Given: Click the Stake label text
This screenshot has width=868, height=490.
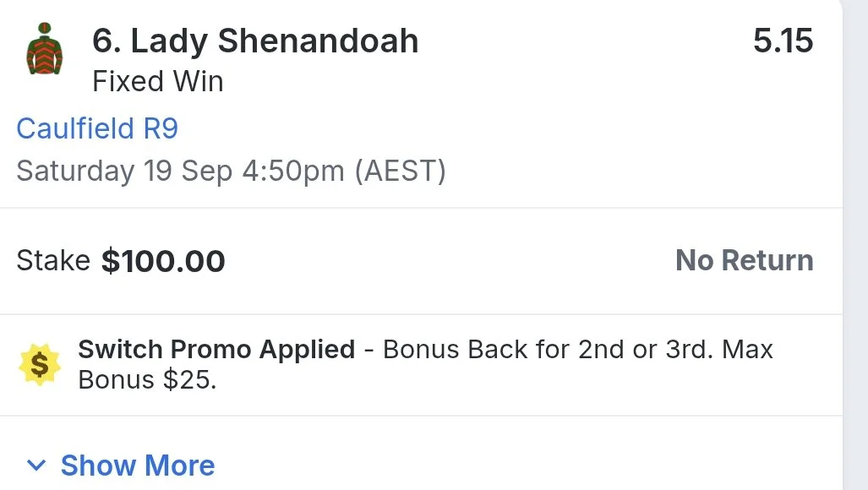Looking at the screenshot, I should (53, 260).
